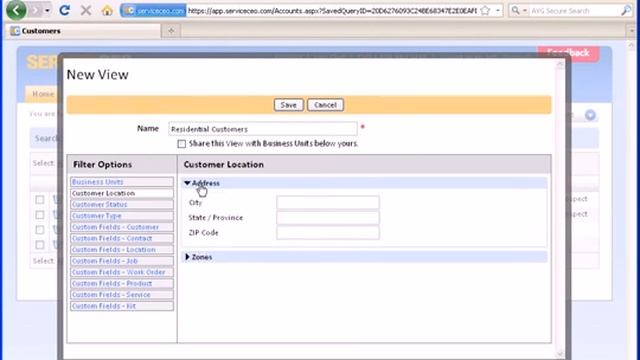Select Customer Type filter option
The width and height of the screenshot is (640, 360).
122,216
